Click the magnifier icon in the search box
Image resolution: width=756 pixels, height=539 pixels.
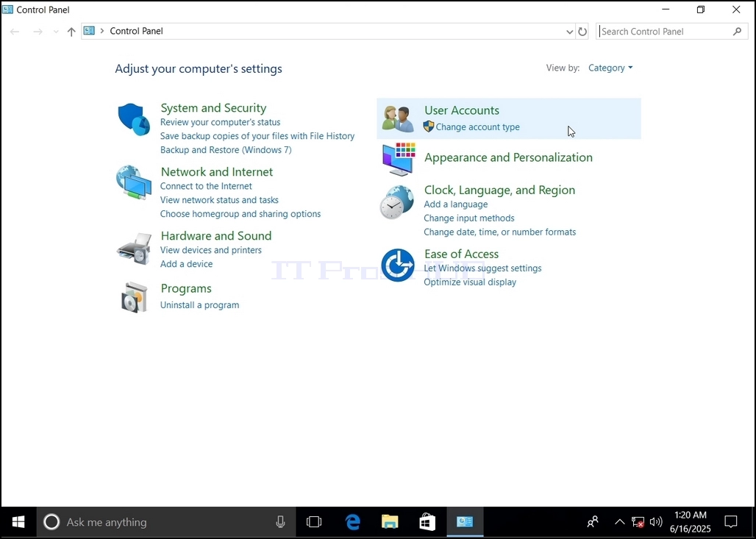pos(737,32)
